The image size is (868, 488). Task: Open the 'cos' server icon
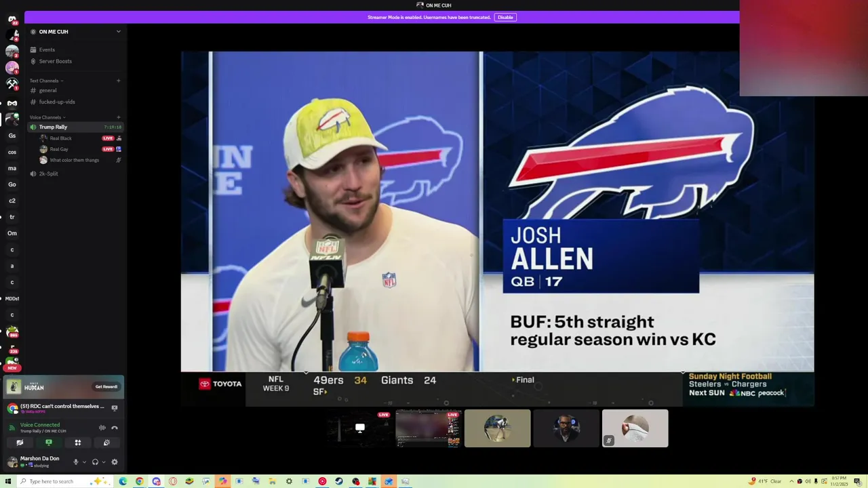(12, 152)
